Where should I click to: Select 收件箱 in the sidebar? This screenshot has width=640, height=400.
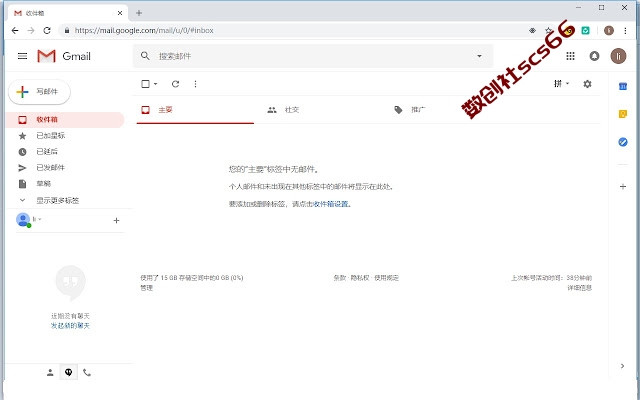(x=65, y=120)
